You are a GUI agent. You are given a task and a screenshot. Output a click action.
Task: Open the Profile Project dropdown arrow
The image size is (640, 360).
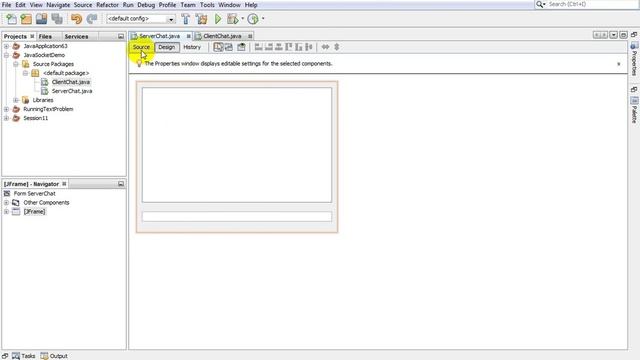point(263,19)
